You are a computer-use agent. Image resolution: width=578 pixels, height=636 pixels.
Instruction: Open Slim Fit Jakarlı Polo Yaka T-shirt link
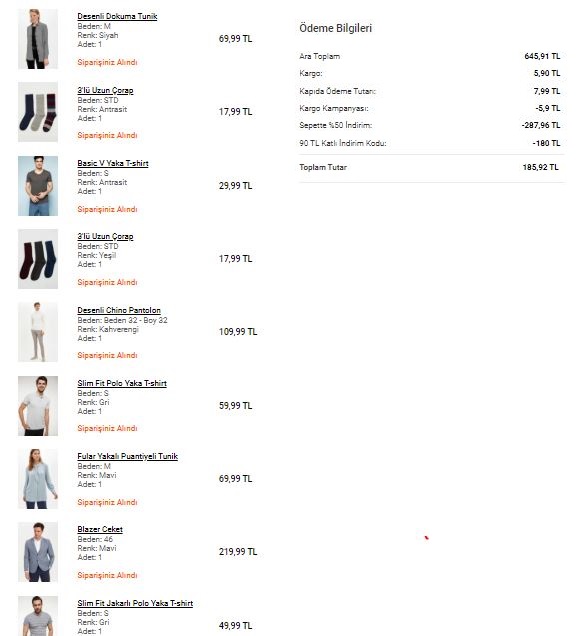tap(135, 603)
